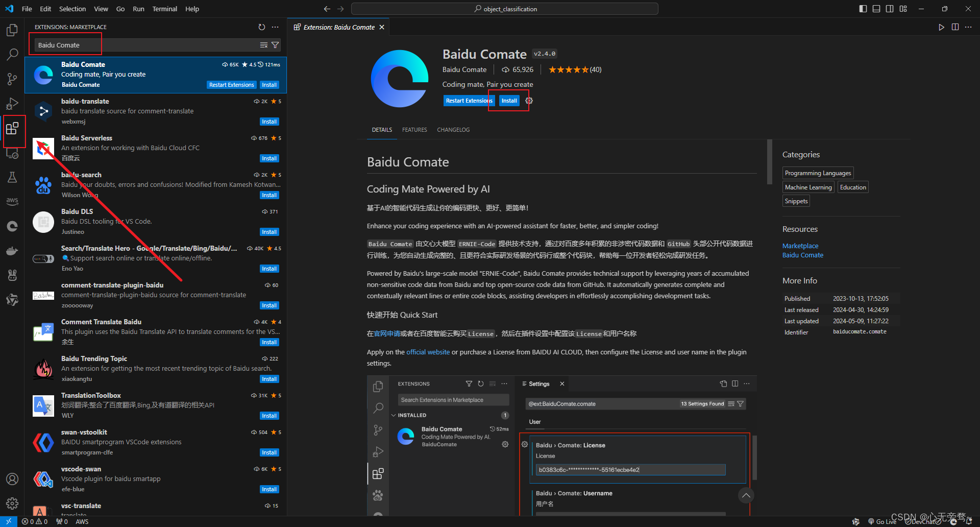The height and width of the screenshot is (527, 980).
Task: Show errors and warnings in status bar
Action: 35,521
